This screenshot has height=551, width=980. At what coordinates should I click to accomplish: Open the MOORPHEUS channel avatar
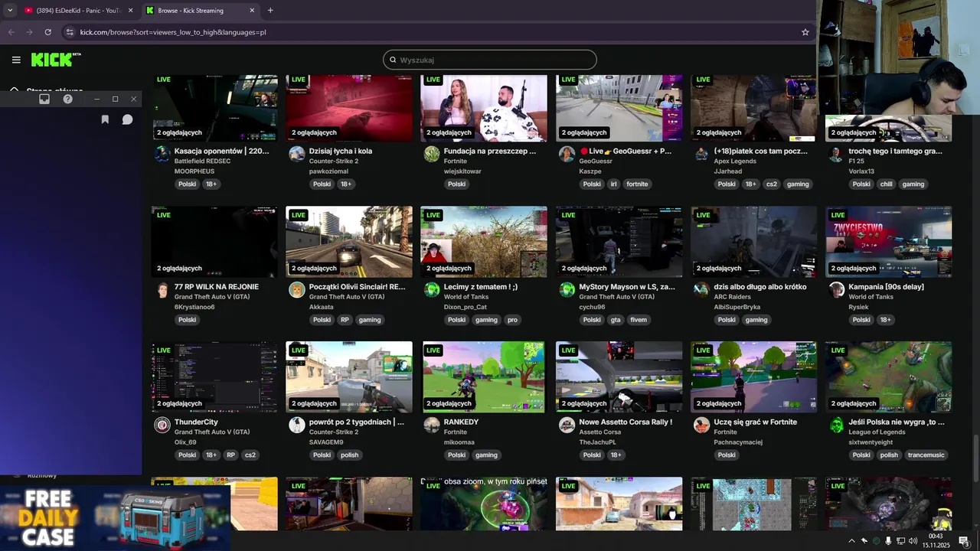click(162, 154)
